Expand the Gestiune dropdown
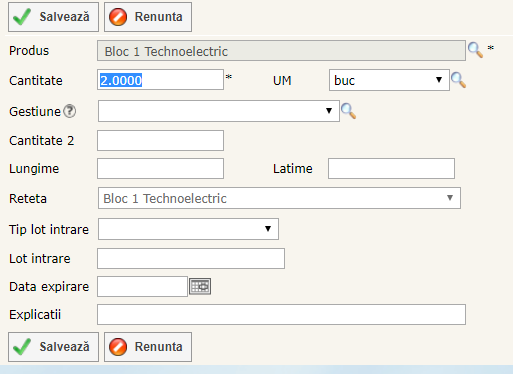This screenshot has height=374, width=513. [x=219, y=111]
